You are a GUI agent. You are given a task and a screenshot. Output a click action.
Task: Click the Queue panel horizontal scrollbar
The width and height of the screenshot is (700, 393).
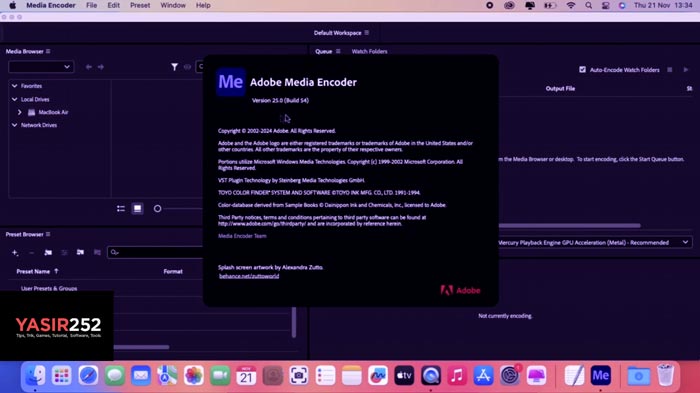pos(570,226)
